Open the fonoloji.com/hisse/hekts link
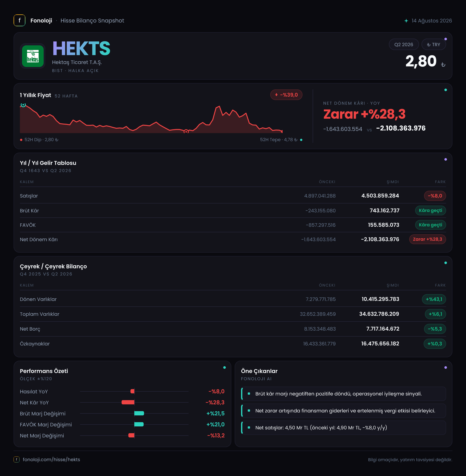 51,459
